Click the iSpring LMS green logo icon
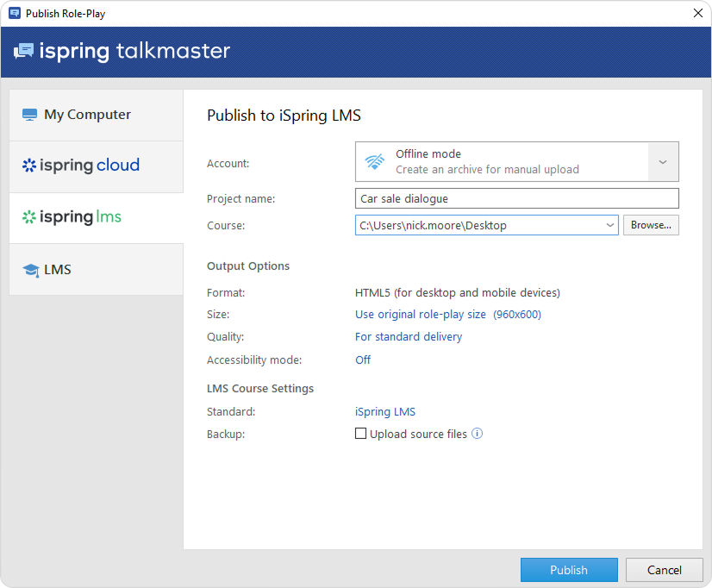 29,217
